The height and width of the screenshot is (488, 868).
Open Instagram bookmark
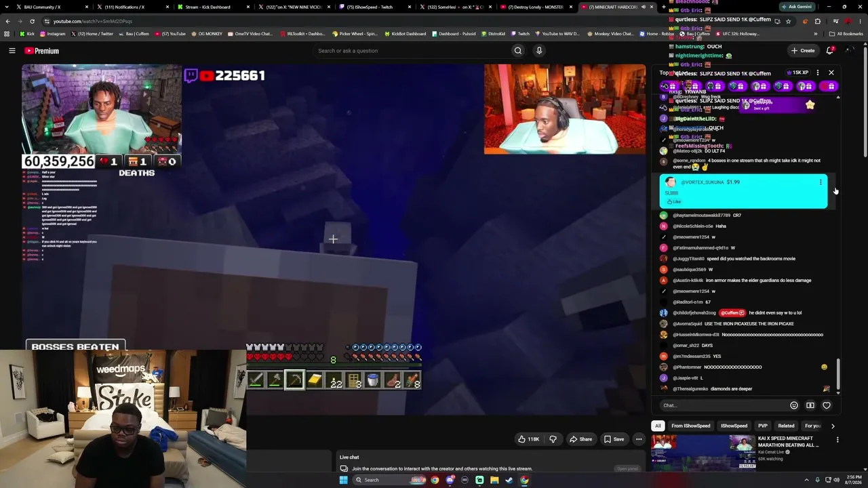click(53, 33)
